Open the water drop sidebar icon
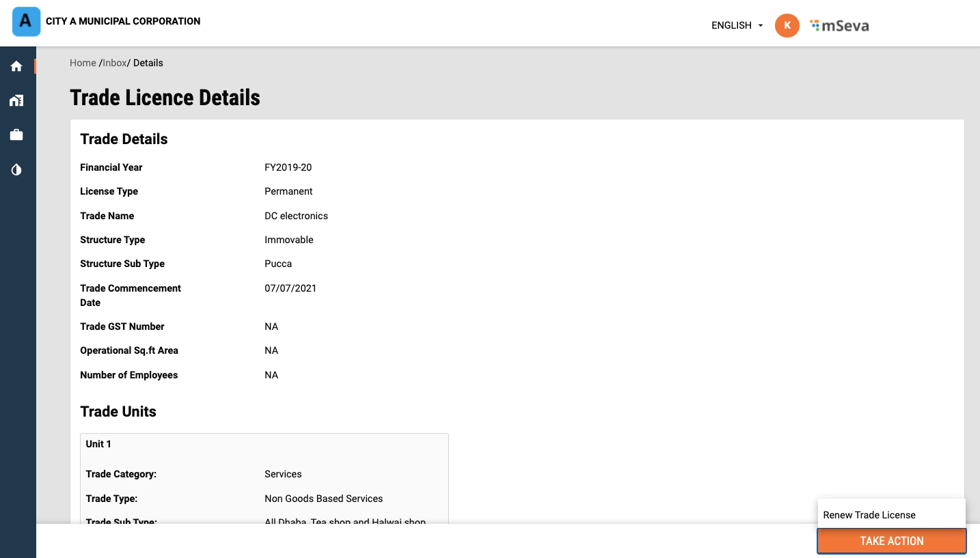 coord(16,169)
